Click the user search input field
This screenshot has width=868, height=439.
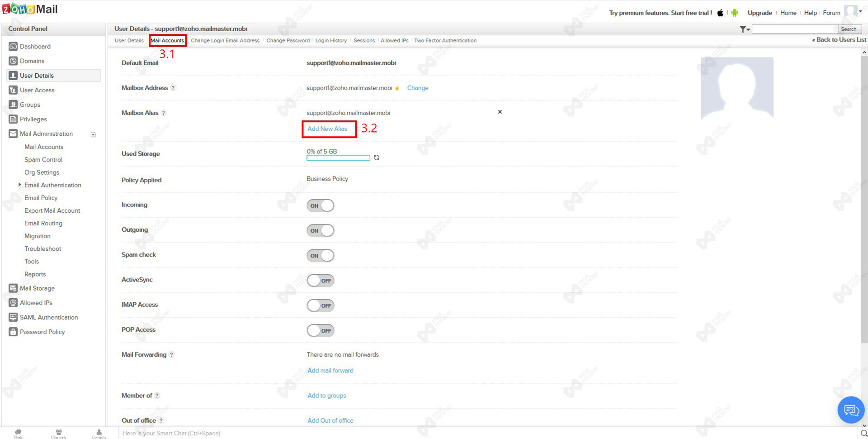tap(795, 29)
